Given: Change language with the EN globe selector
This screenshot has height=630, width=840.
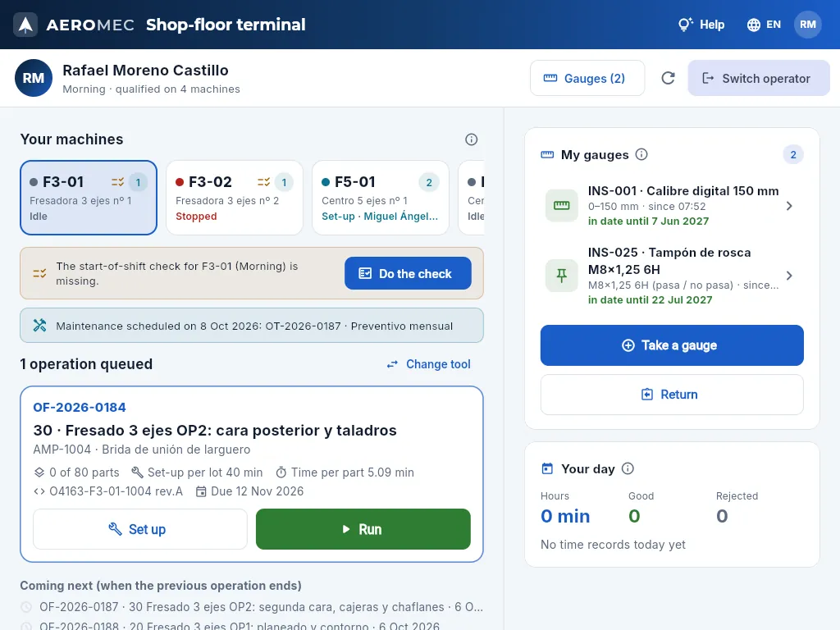Looking at the screenshot, I should [x=764, y=25].
